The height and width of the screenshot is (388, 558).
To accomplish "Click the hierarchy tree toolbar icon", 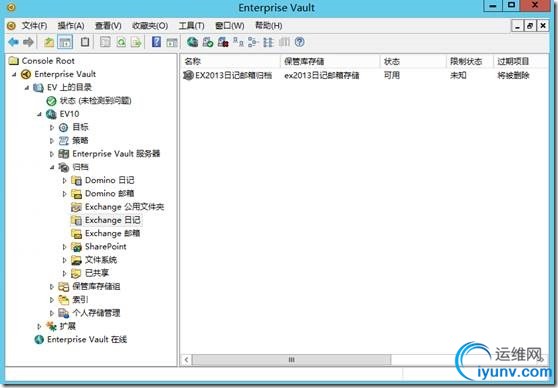I will [x=253, y=42].
